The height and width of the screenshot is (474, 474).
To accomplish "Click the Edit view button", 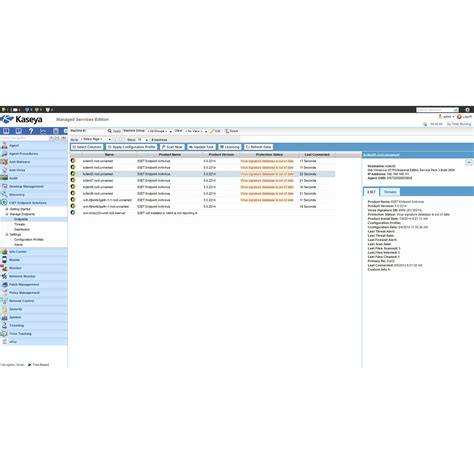I will click(x=216, y=131).
